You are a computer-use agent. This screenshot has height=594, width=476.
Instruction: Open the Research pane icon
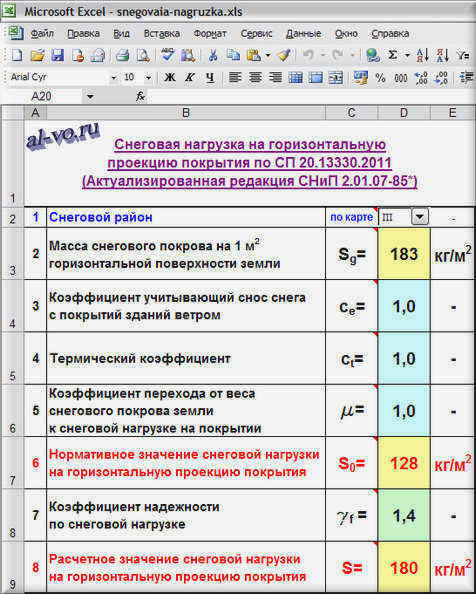coord(187,56)
